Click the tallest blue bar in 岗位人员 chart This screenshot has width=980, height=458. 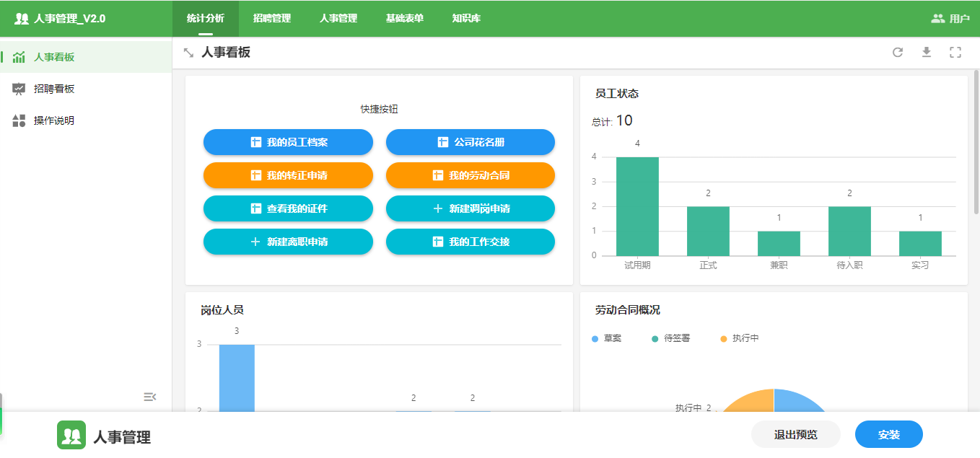[237, 378]
